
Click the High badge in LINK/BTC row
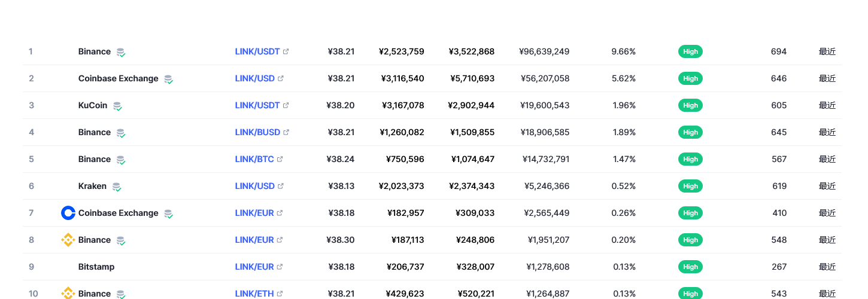click(690, 159)
